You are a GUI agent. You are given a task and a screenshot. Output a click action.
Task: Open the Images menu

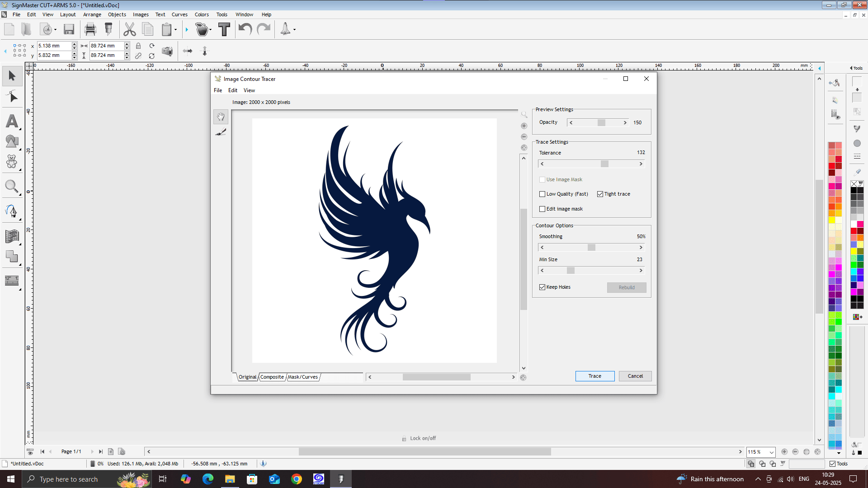(141, 14)
